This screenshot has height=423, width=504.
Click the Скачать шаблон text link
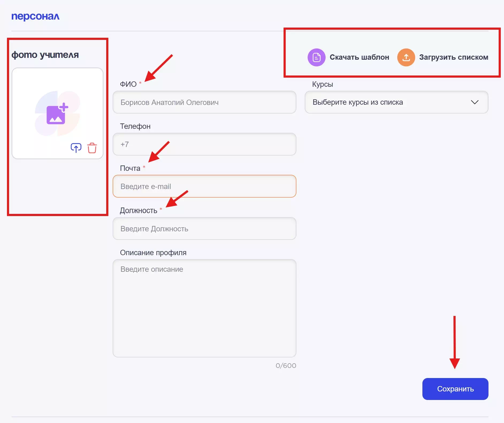click(359, 57)
